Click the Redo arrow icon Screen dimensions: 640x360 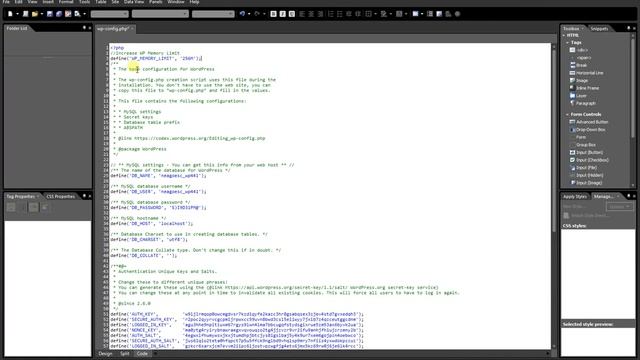[x=257, y=14]
